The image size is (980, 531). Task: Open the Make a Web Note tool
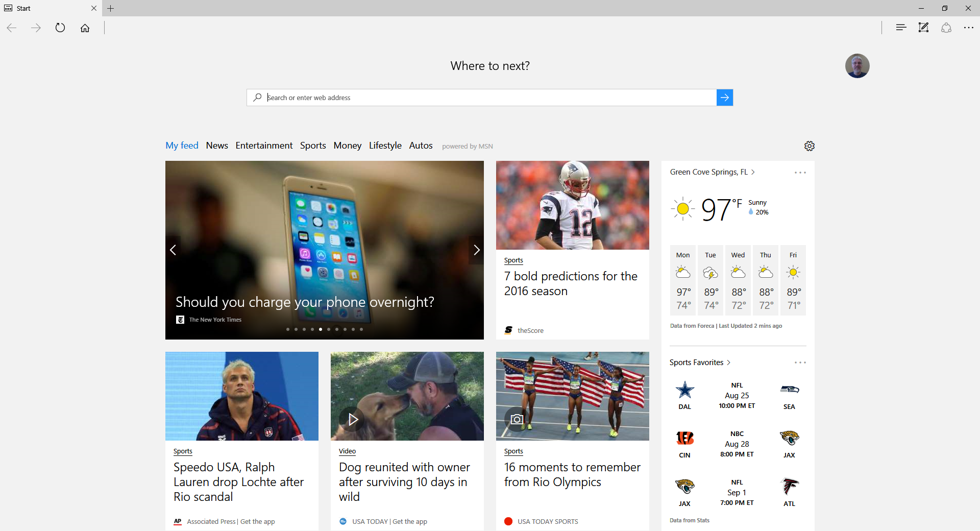(x=923, y=28)
